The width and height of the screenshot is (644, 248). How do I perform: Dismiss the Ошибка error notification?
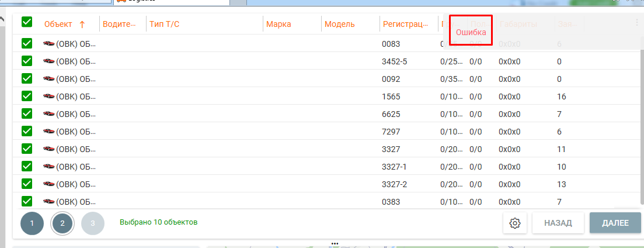tap(471, 32)
